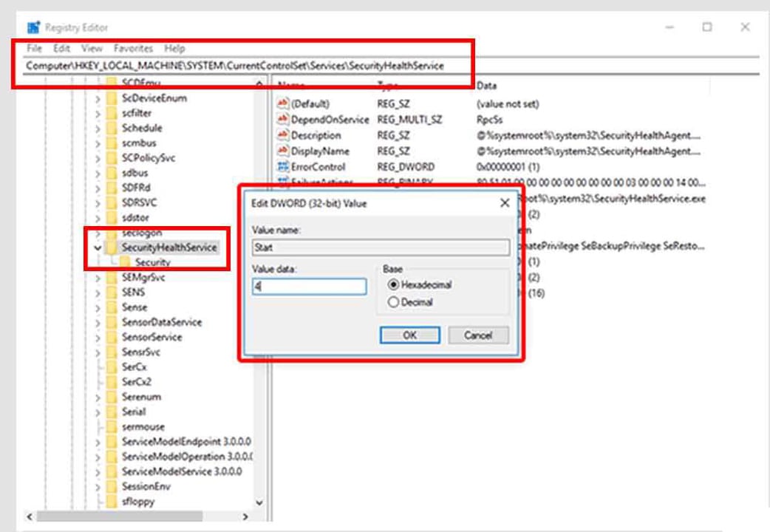Click the string value icon beside DisplayName

coord(283,151)
